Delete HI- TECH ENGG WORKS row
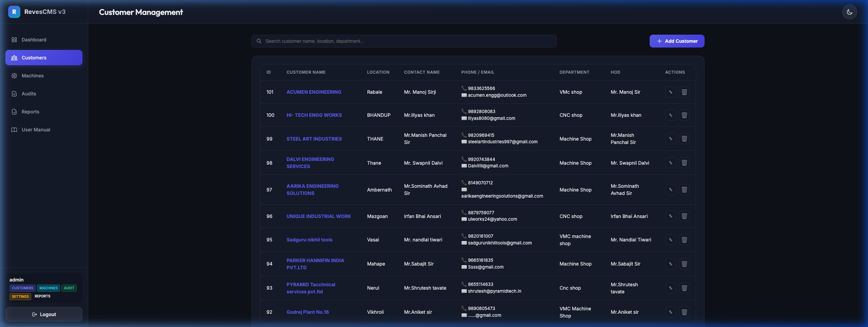This screenshot has height=327, width=868. click(x=684, y=115)
